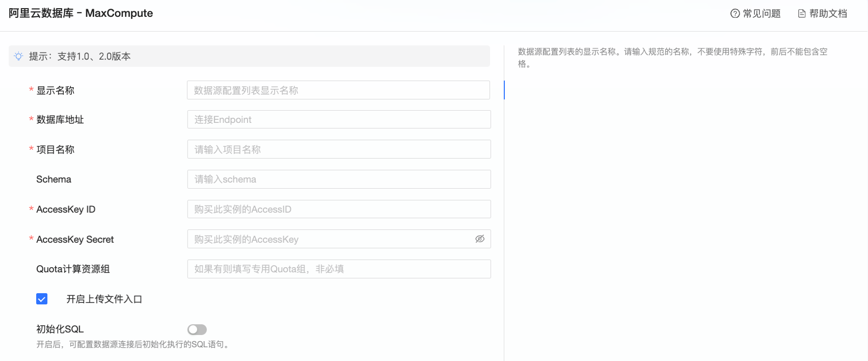The height and width of the screenshot is (361, 868).
Task: Select the Quota计算资源组 input field
Action: pyautogui.click(x=339, y=269)
